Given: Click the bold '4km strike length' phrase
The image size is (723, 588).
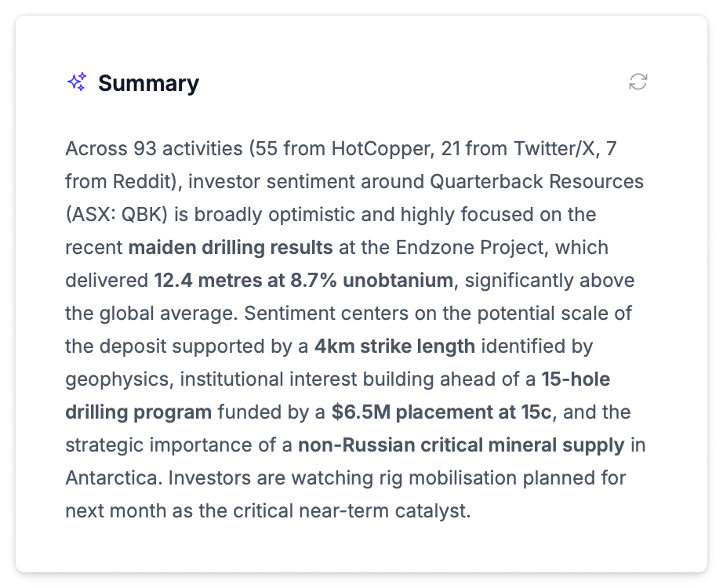Looking at the screenshot, I should pos(394,347).
